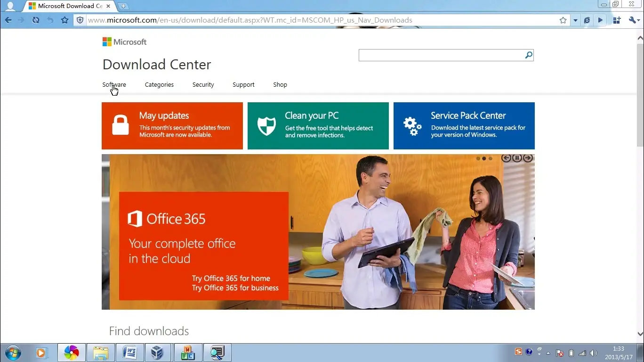This screenshot has width=644, height=362.
Task: Open the May updates tile
Action: pyautogui.click(x=172, y=126)
